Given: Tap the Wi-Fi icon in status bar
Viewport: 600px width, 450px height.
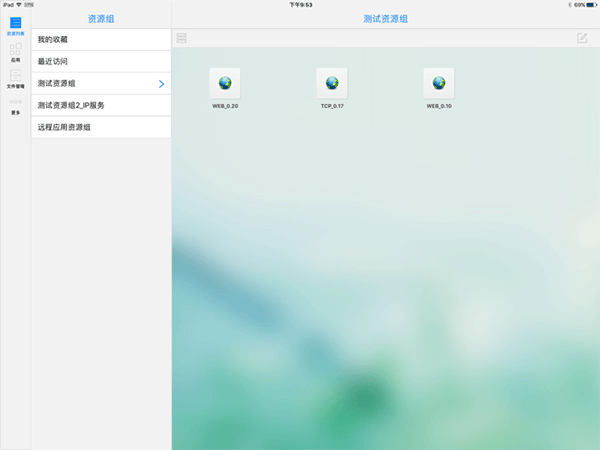Looking at the screenshot, I should pos(19,5).
